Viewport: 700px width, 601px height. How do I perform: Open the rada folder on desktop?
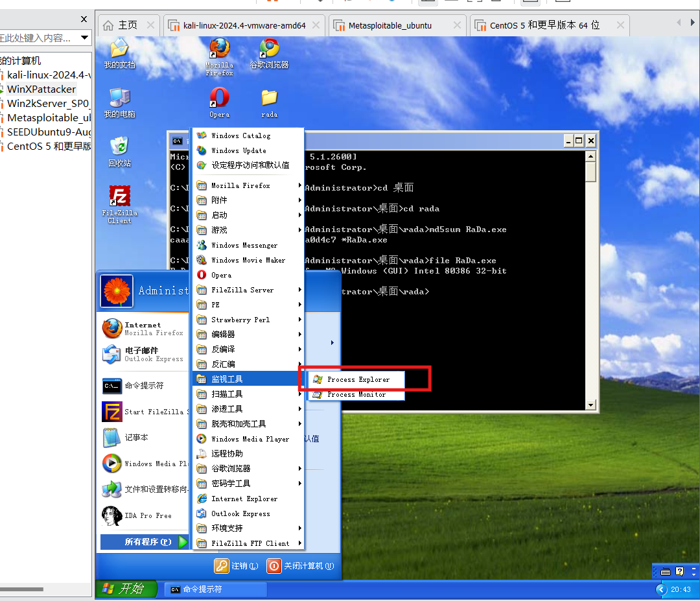(269, 102)
